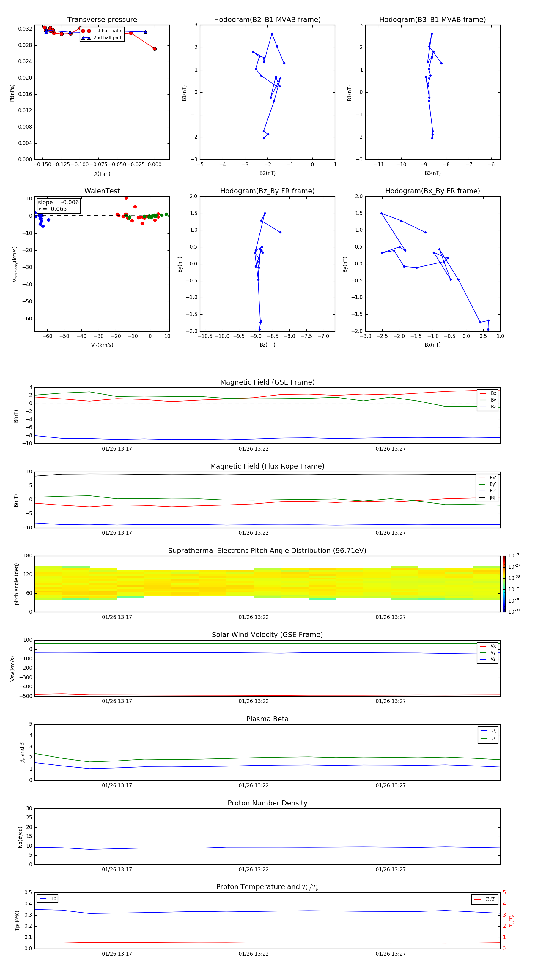The width and height of the screenshot is (535, 980).
Task: Click the "Bz(nT)" x-axis label
Action: (267, 345)
